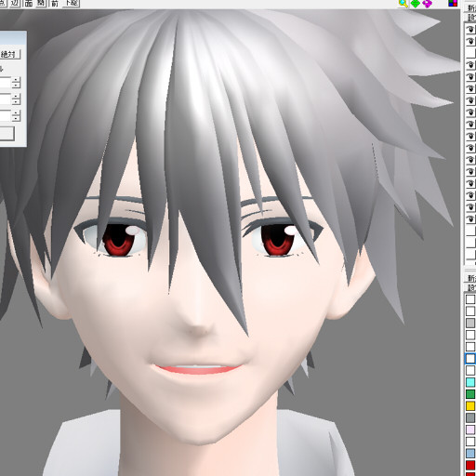This screenshot has height=476, width=476.
Task: Toggle the lowest eye icon in the object list
Action: [470, 218]
